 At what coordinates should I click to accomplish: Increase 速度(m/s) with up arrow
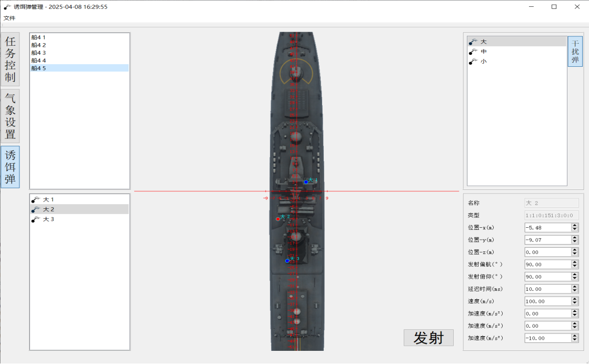click(x=575, y=299)
